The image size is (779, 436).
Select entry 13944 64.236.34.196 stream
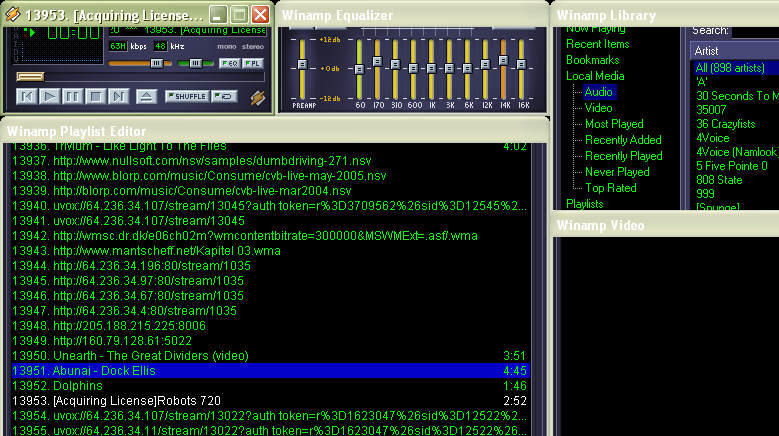[270, 266]
